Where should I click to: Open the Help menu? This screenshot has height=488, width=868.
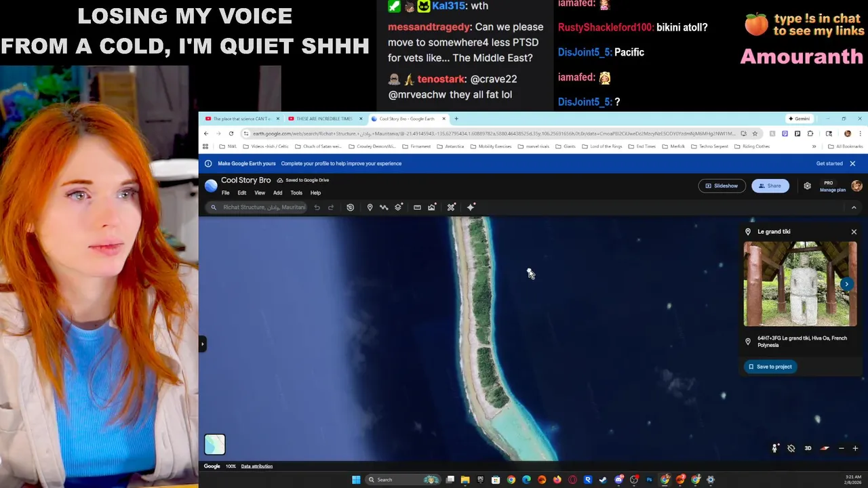click(315, 193)
